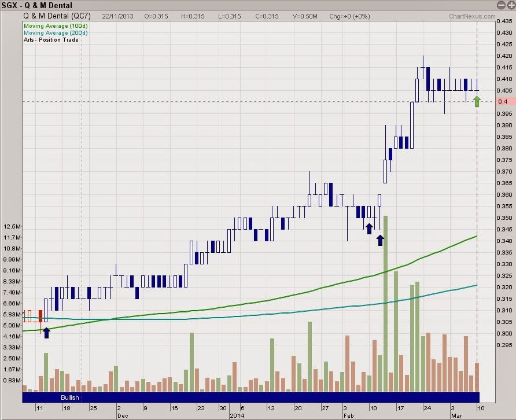Click the plus zoom-in icon in title bar
This screenshot has width=516, height=420.
tap(510, 5)
